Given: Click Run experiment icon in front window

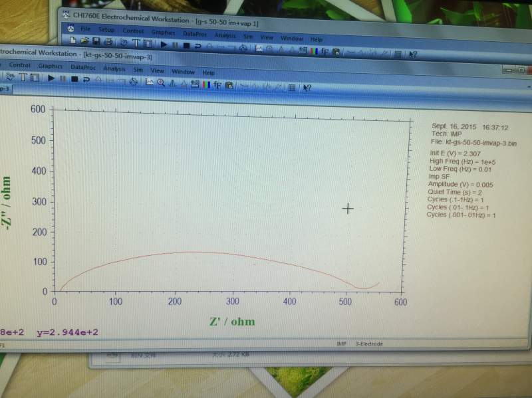Looking at the screenshot, I should (x=51, y=78).
